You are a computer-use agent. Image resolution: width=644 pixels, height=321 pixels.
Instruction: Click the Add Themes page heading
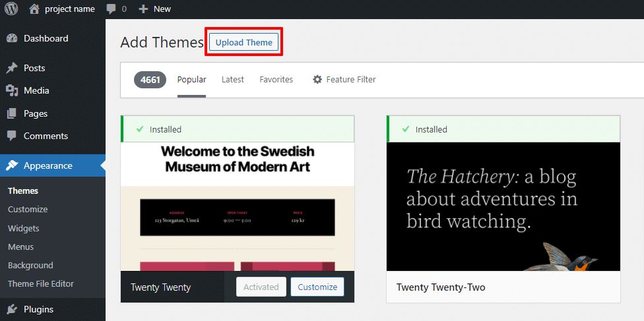click(x=162, y=42)
